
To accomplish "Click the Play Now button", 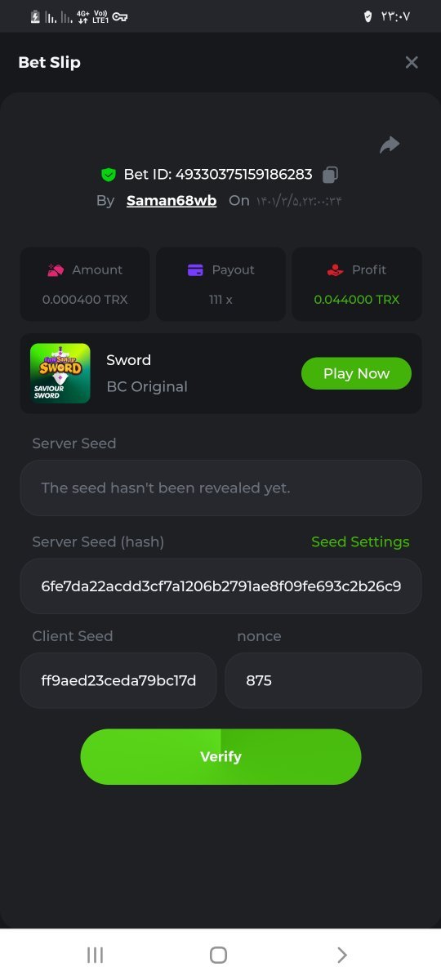I will click(356, 373).
